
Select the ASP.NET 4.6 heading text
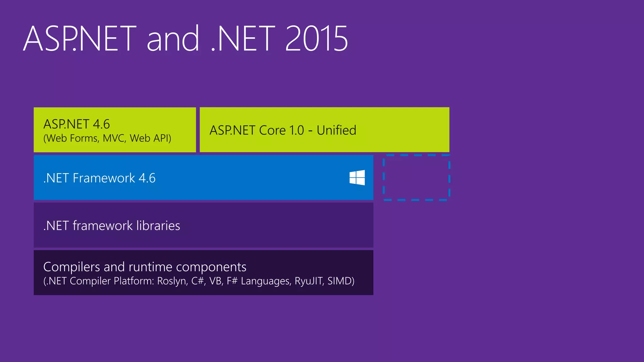click(76, 124)
